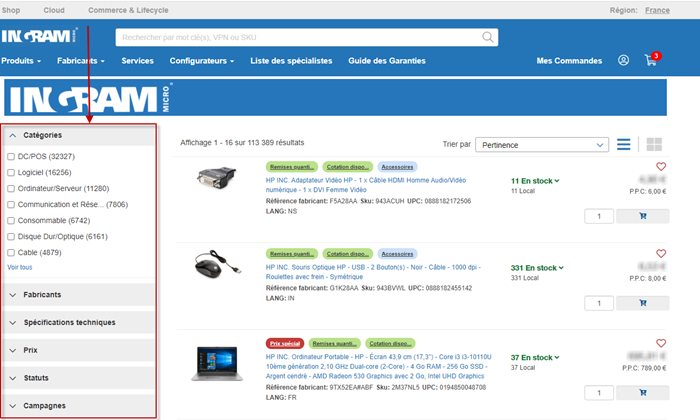
Task: Open Guide des Garanties
Action: [387, 61]
